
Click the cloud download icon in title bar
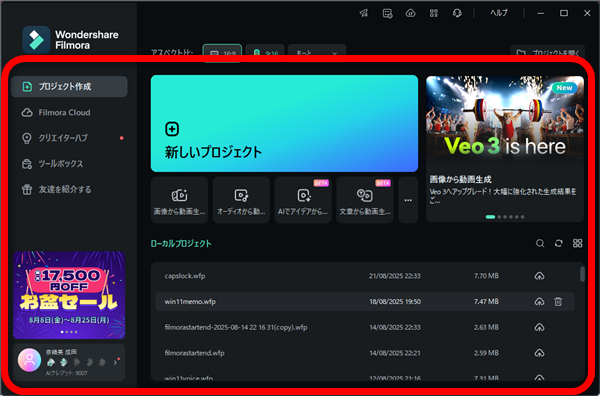[x=411, y=13]
